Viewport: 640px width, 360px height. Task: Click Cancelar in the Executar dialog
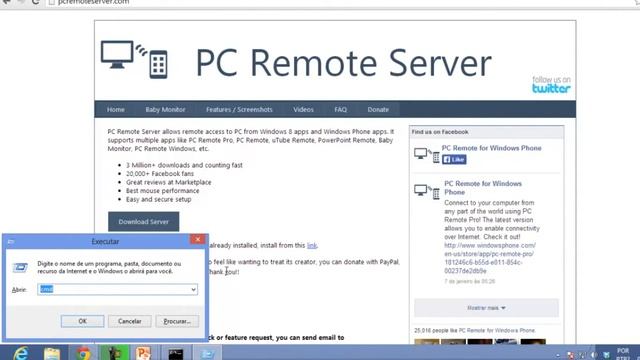tap(130, 321)
